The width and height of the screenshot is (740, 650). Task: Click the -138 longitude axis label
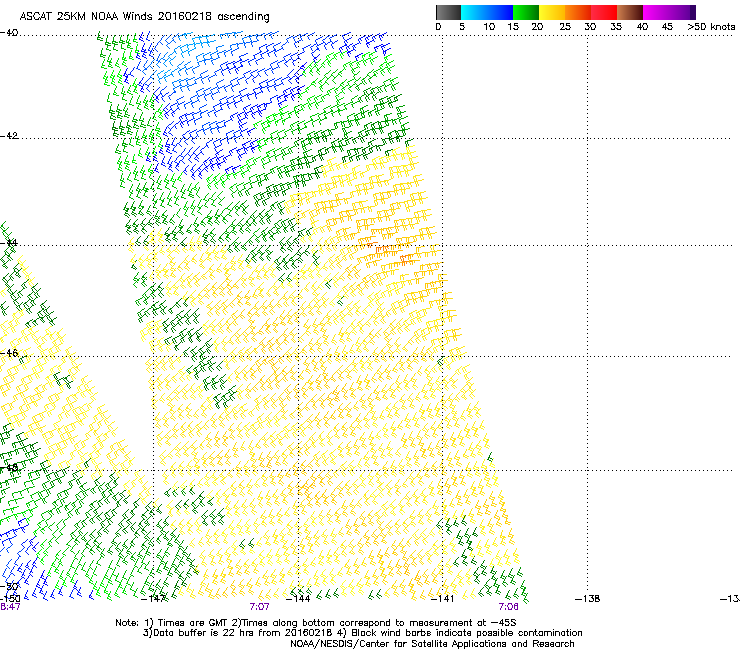coord(588,599)
